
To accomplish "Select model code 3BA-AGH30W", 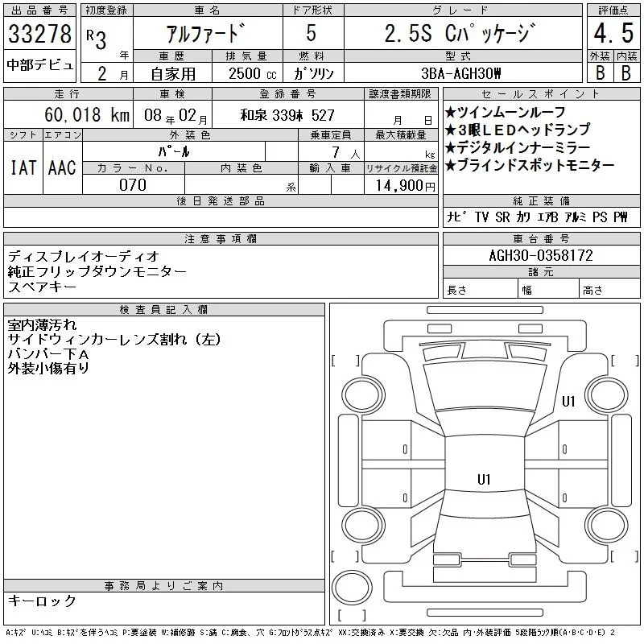I will [461, 73].
